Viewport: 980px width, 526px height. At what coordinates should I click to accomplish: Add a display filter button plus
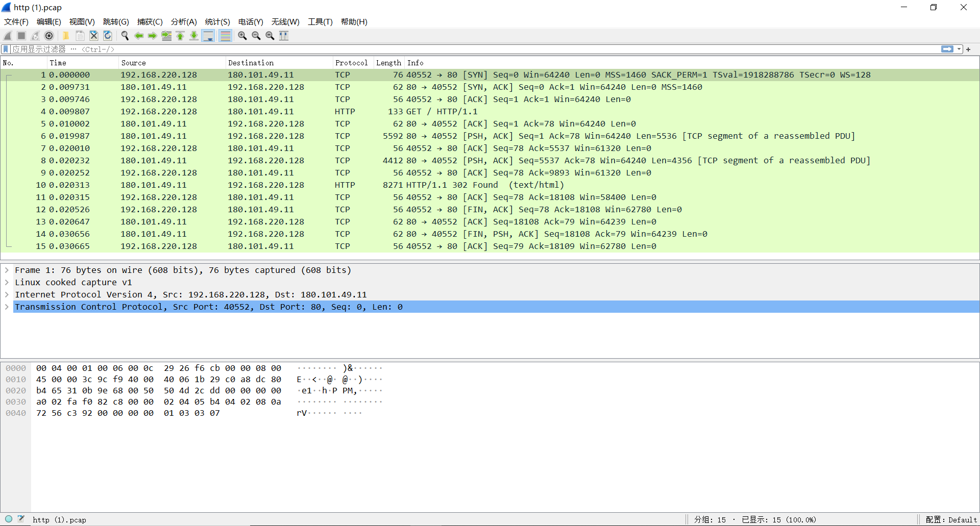[x=968, y=49]
